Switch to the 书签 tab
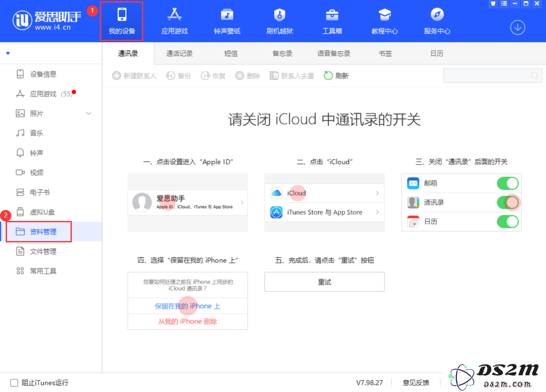The width and height of the screenshot is (546, 392). [385, 53]
